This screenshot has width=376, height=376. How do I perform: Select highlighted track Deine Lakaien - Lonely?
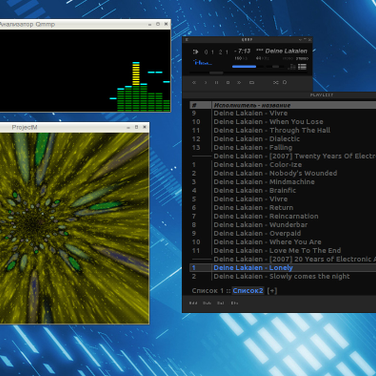[x=283, y=268]
